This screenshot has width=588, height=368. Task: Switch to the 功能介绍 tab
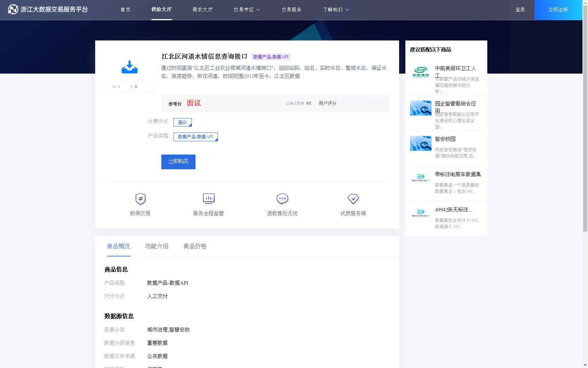tap(157, 246)
